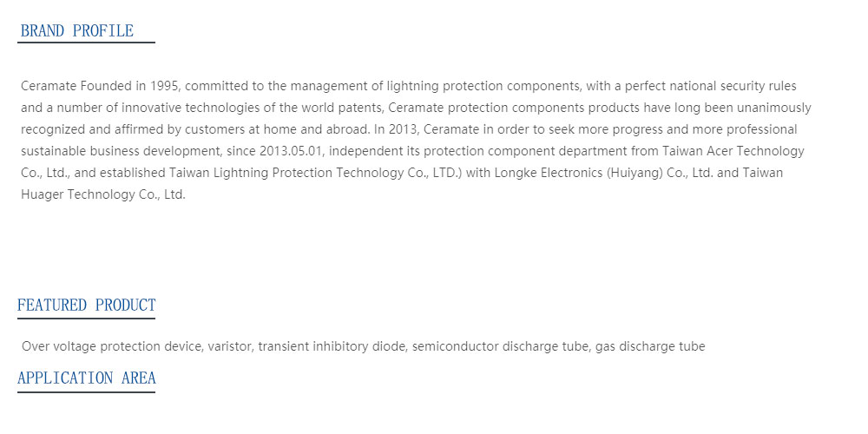The height and width of the screenshot is (434, 868).
Task: Click "transient inhibitory diode" product text
Action: 332,346
